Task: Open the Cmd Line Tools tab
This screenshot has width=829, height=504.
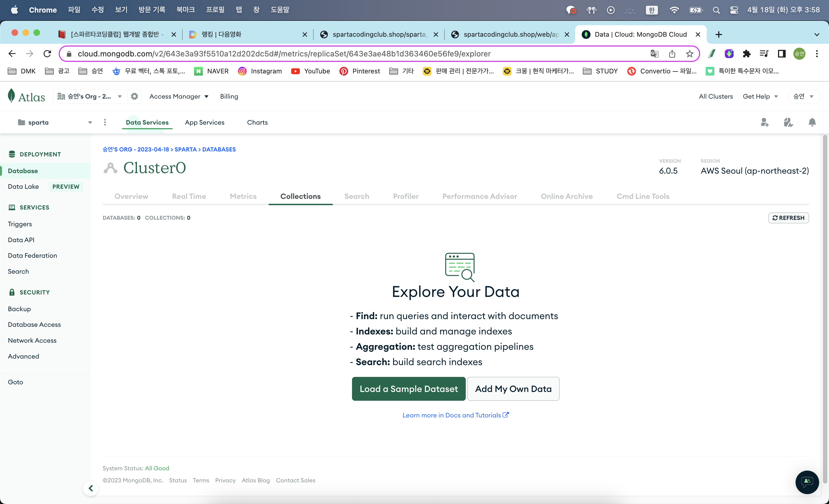Action: pyautogui.click(x=643, y=196)
